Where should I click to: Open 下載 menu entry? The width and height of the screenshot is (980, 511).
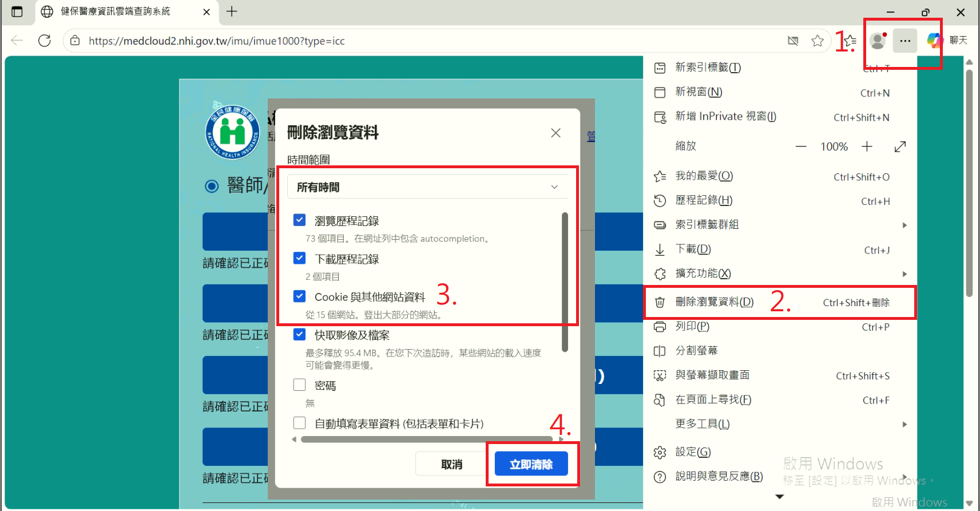pyautogui.click(x=780, y=249)
